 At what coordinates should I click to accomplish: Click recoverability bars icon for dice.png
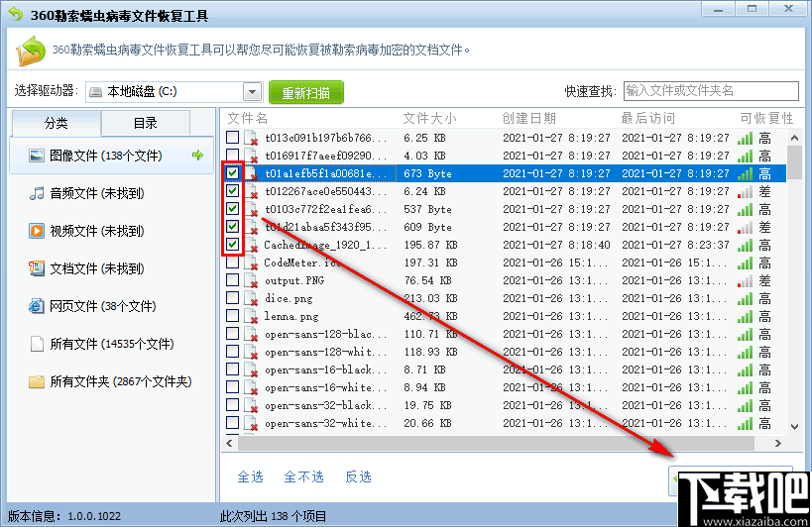(745, 298)
